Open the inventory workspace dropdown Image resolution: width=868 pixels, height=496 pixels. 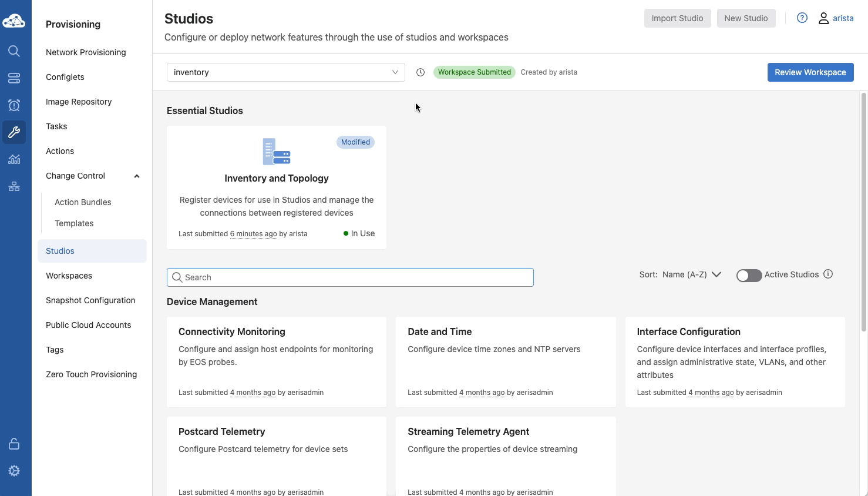click(x=285, y=72)
